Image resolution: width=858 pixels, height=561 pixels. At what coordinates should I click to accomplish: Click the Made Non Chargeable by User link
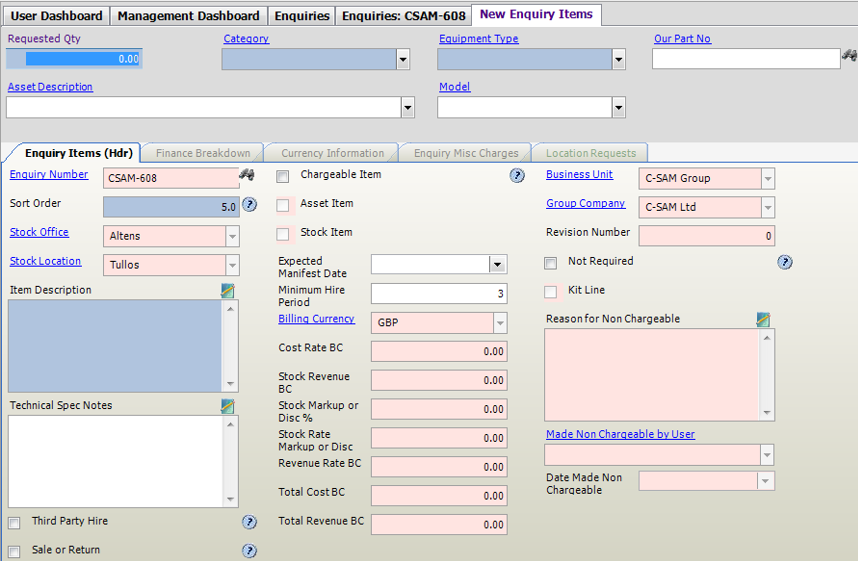(x=620, y=434)
